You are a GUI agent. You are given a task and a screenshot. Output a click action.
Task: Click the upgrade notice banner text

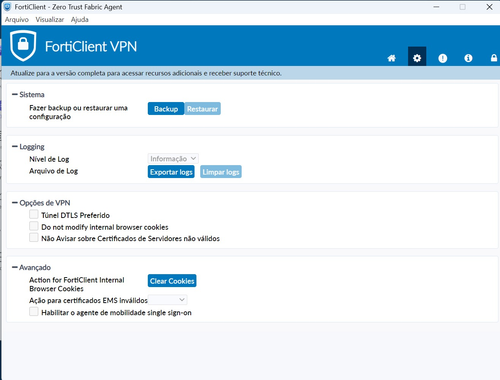(146, 73)
